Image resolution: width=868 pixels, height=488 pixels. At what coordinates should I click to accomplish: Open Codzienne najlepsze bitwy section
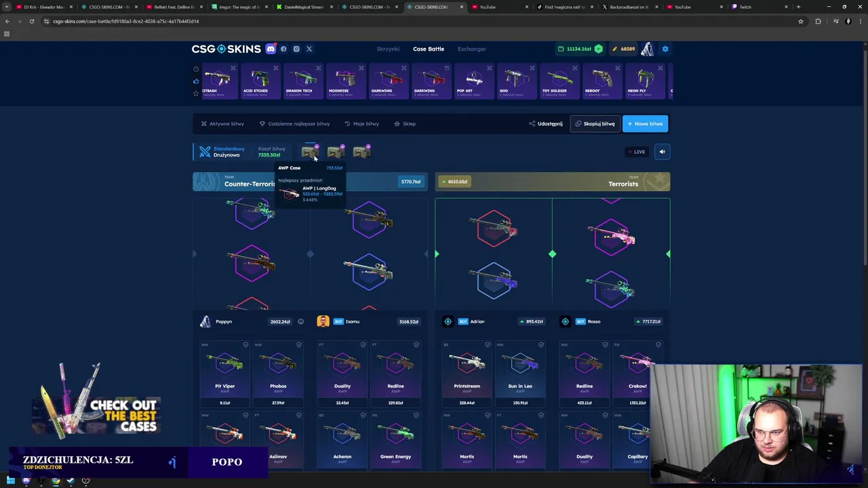pos(294,123)
